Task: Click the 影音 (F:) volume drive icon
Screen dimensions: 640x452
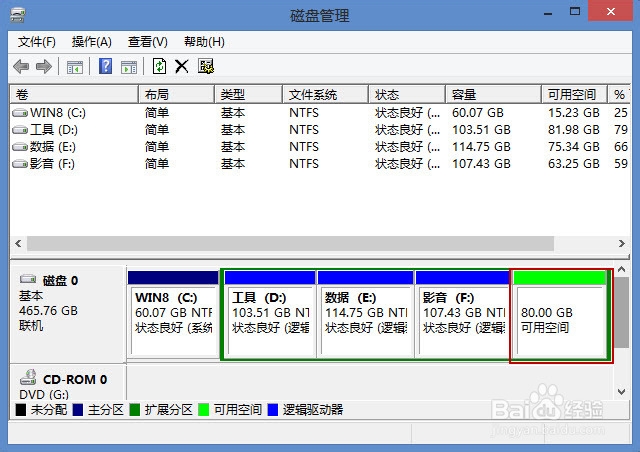Action: click(20, 164)
